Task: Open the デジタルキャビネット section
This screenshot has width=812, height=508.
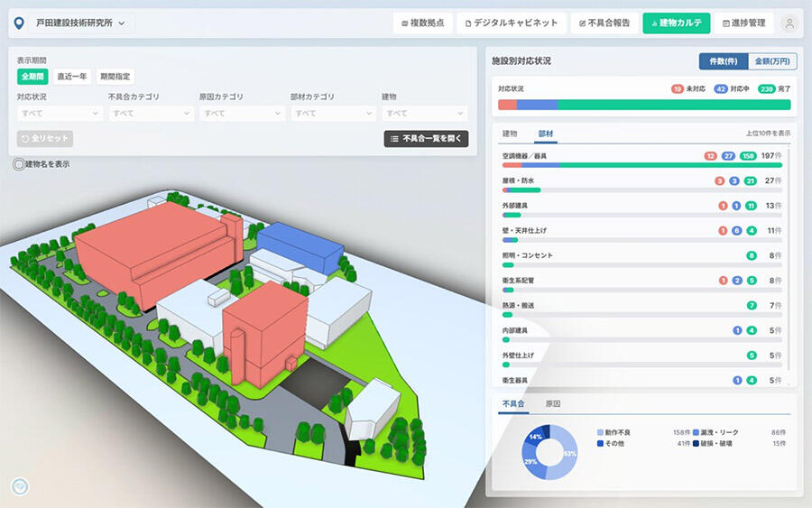Action: point(512,23)
